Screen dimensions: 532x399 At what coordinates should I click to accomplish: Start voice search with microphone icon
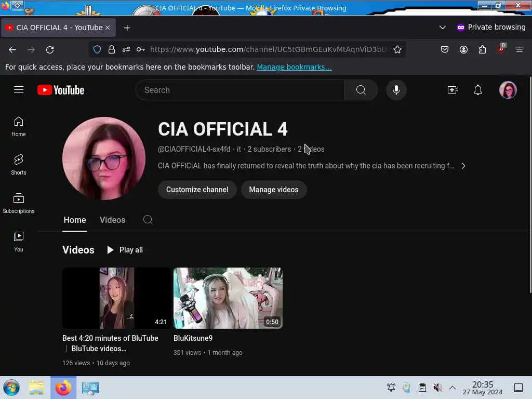(396, 90)
